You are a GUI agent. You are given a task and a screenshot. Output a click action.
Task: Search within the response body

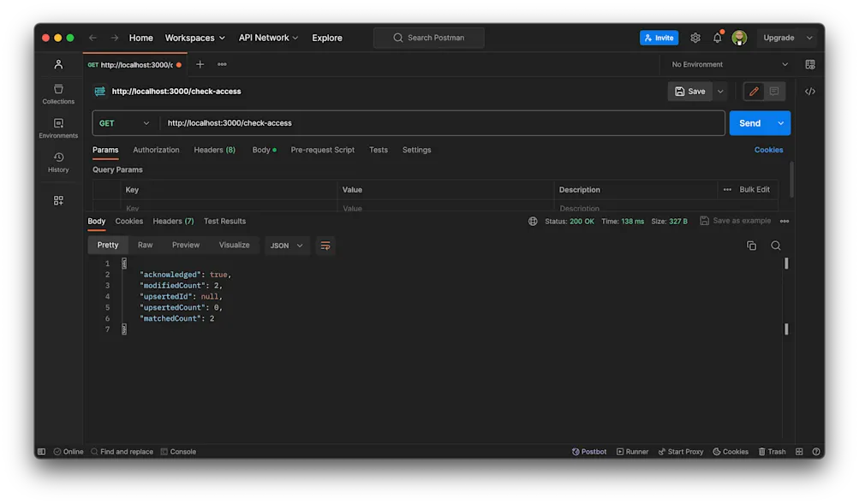click(x=775, y=245)
